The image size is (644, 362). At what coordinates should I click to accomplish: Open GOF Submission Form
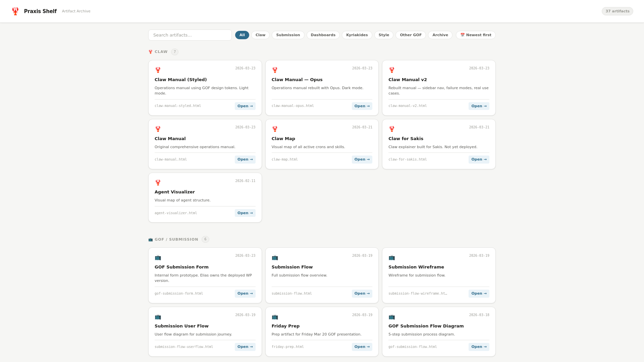(245, 294)
